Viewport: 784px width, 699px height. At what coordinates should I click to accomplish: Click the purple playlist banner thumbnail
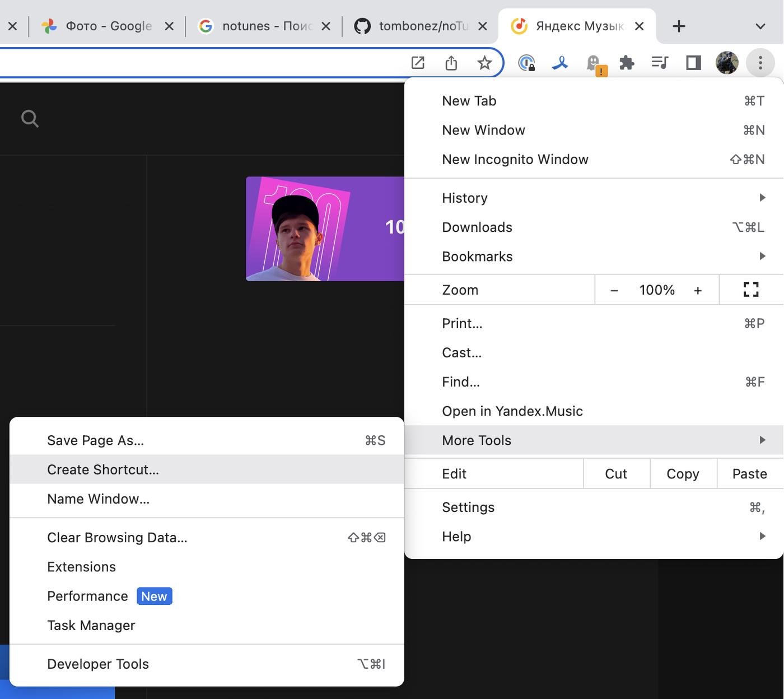coord(325,229)
